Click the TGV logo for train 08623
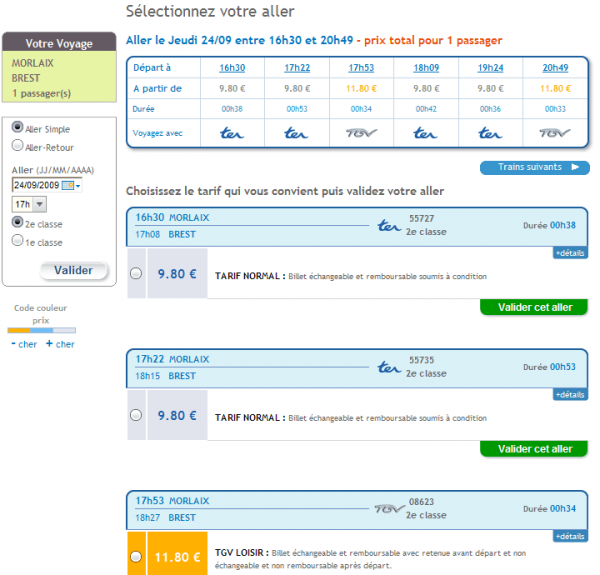Image resolution: width=600 pixels, height=575 pixels. pos(389,509)
